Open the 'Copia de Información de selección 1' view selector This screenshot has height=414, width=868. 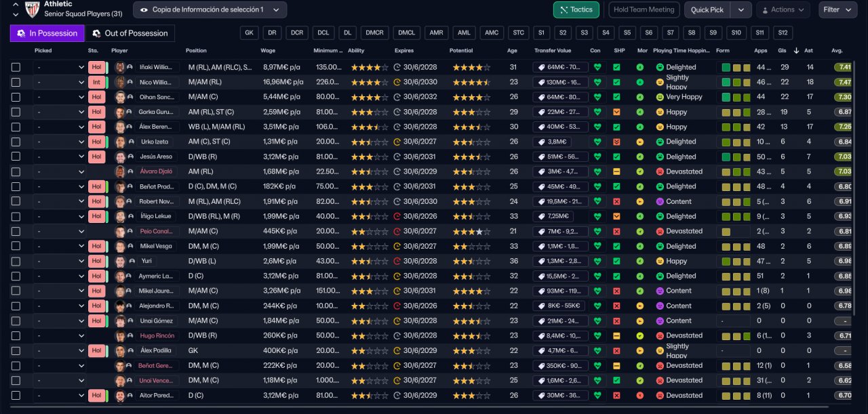pos(210,9)
